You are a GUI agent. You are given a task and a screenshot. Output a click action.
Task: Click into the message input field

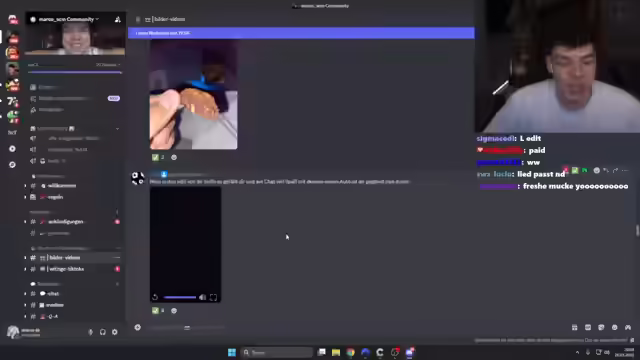[x=355, y=327]
